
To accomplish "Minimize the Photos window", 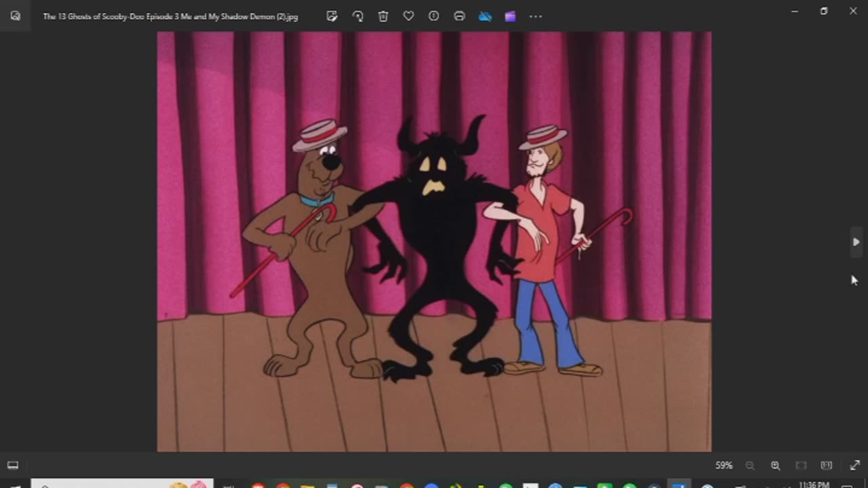I will [795, 11].
